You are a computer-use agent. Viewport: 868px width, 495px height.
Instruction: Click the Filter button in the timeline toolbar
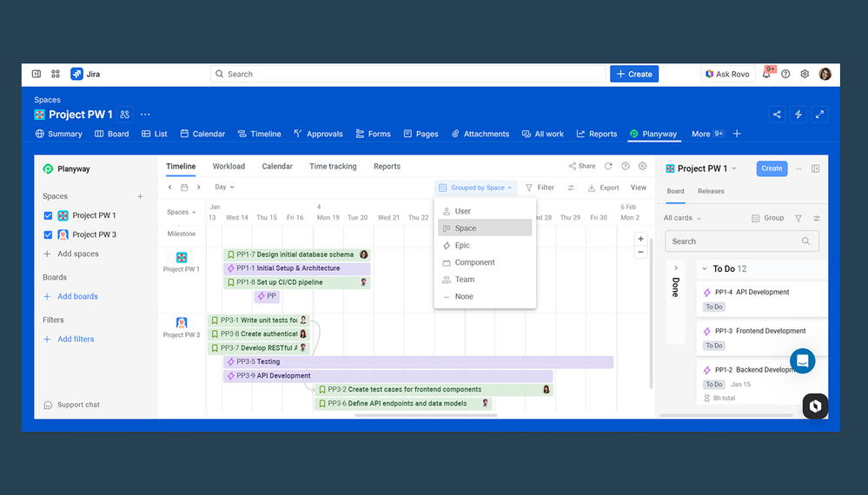pos(540,188)
